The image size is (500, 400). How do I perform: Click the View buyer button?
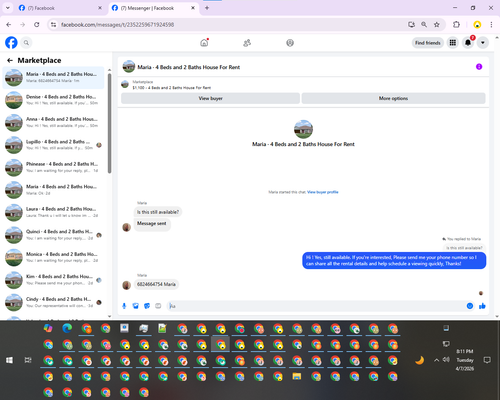coord(210,98)
